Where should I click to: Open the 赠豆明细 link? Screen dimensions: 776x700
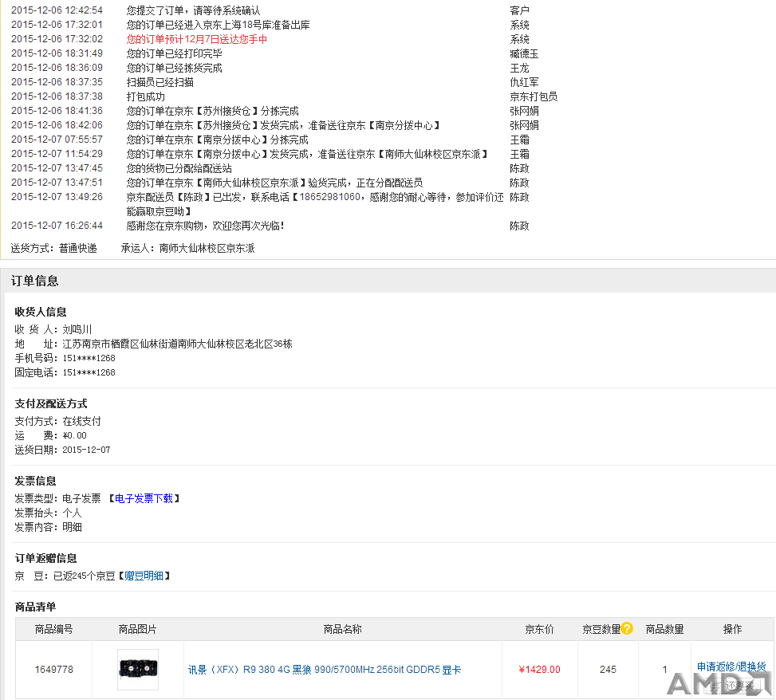pos(144,576)
